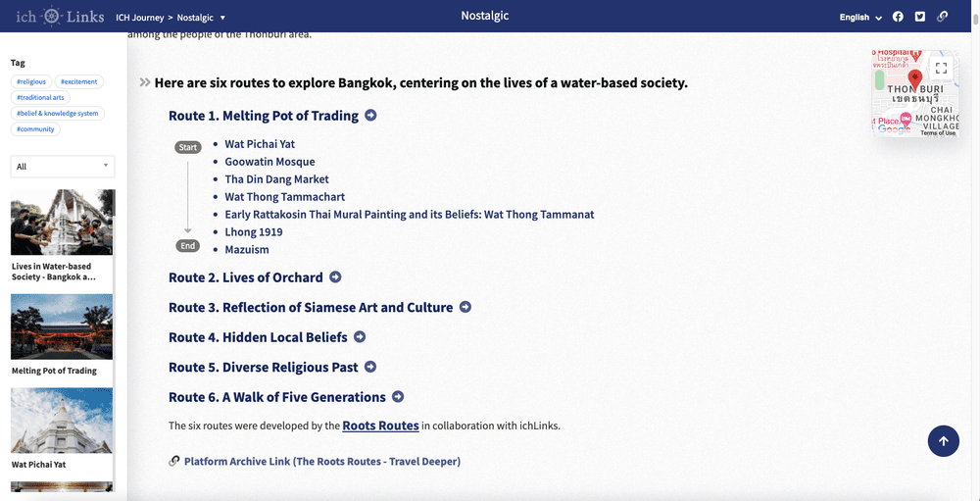
Task: Expand the map to fullscreen
Action: click(x=941, y=69)
